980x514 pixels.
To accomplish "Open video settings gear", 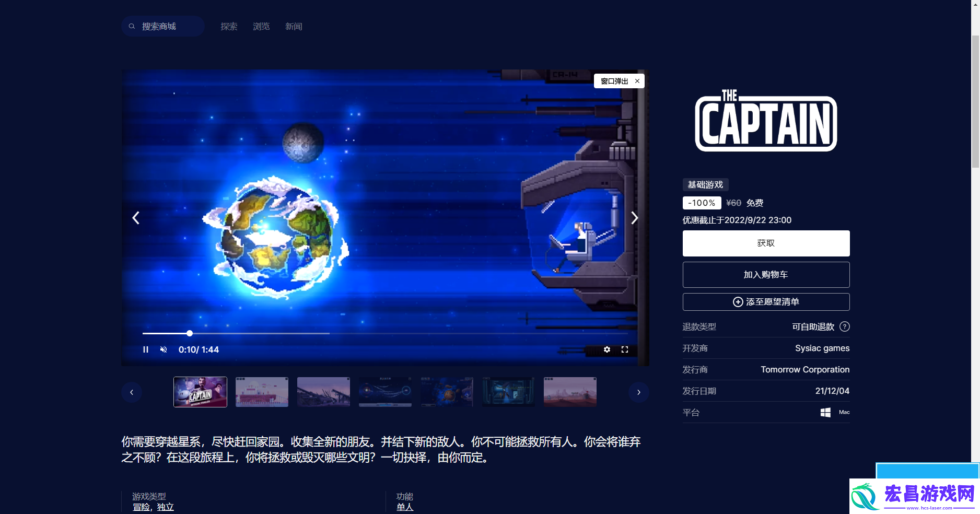I will click(x=607, y=349).
